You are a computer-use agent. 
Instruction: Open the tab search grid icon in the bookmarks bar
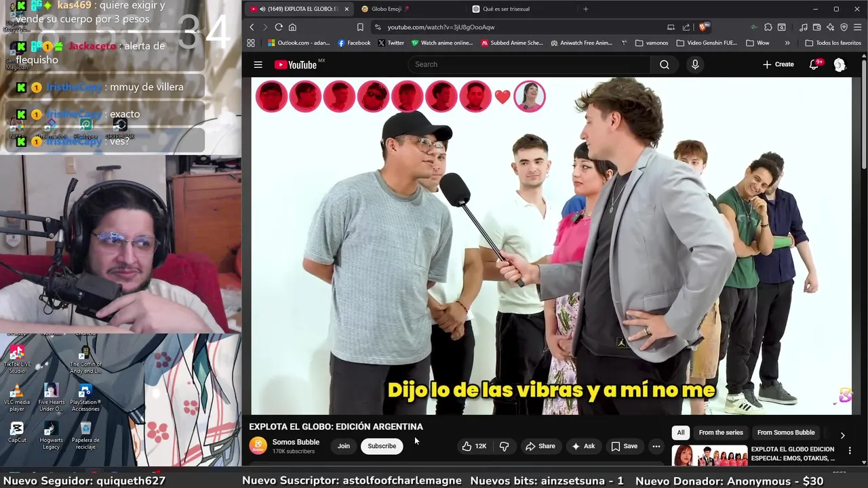coord(251,43)
